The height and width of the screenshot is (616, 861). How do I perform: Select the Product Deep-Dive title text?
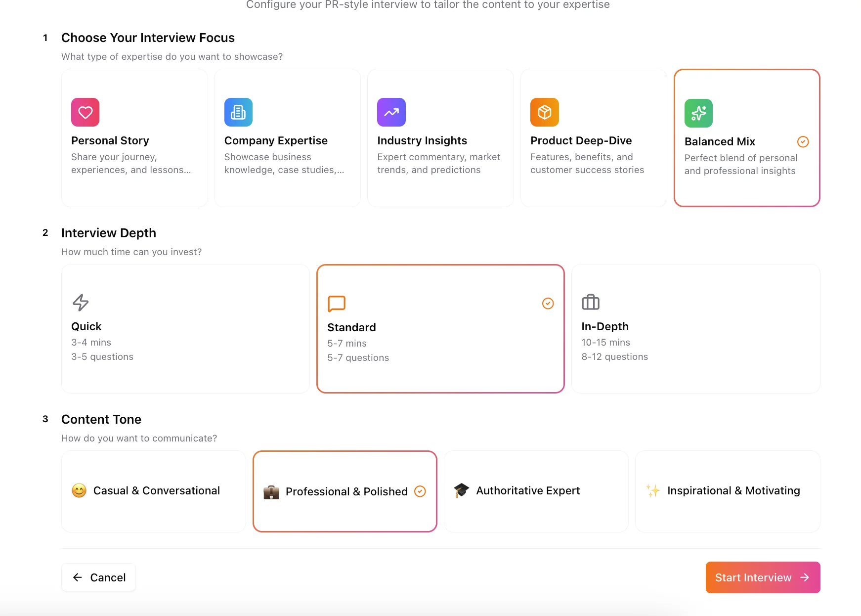click(581, 141)
